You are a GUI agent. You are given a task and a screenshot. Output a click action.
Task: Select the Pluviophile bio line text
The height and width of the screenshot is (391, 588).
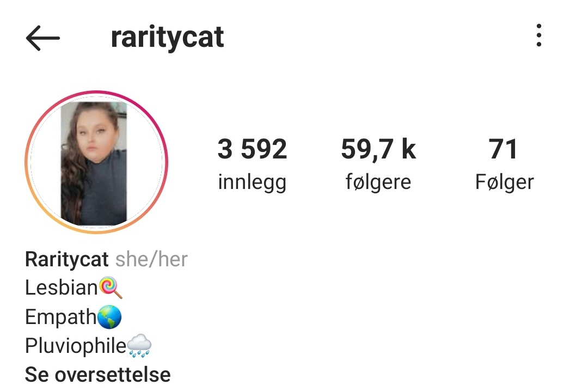(75, 346)
